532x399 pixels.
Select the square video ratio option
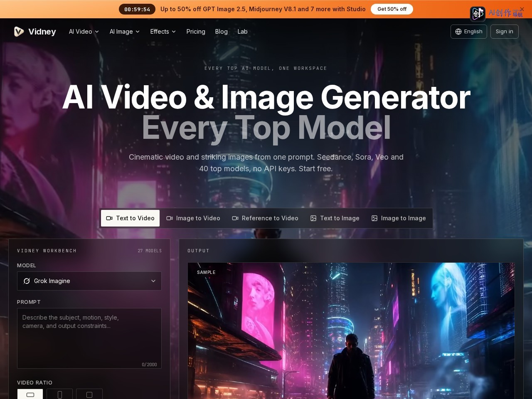tap(89, 394)
